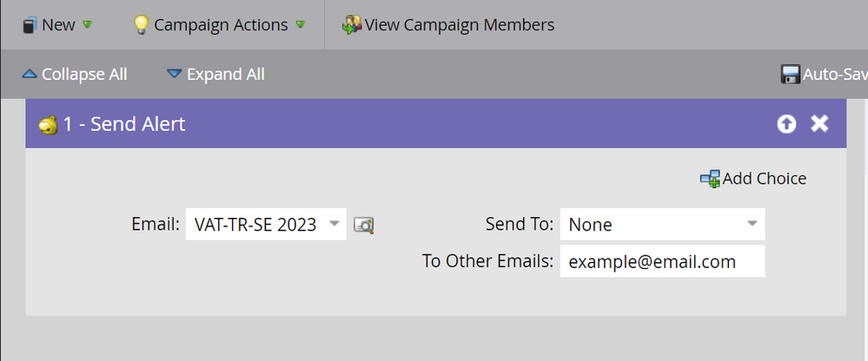Image resolution: width=868 pixels, height=361 pixels.
Task: Select View Campaign Members text
Action: point(460,25)
